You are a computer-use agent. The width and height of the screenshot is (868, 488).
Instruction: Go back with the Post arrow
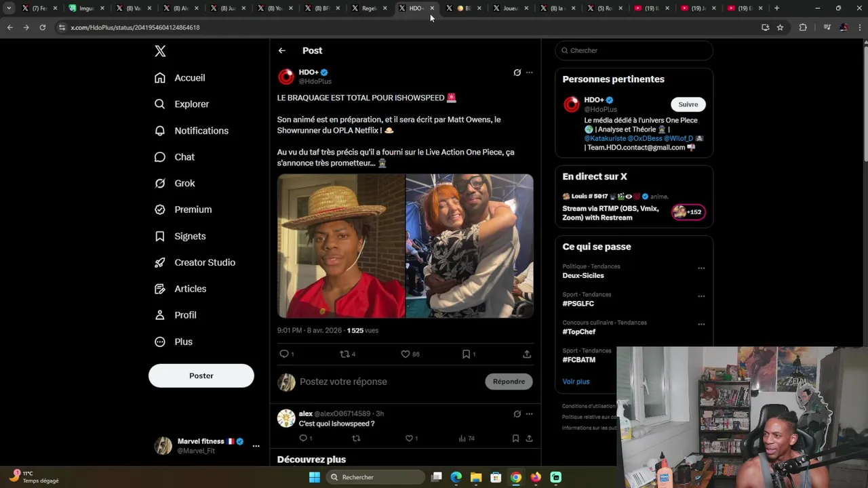(x=282, y=51)
